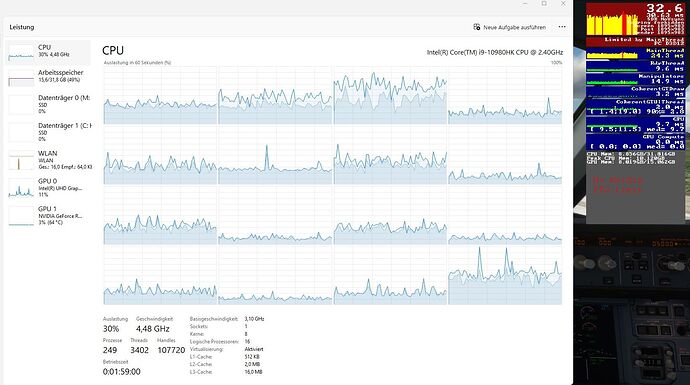Open the three-dot more options menu
690x385 pixels.
(x=562, y=27)
